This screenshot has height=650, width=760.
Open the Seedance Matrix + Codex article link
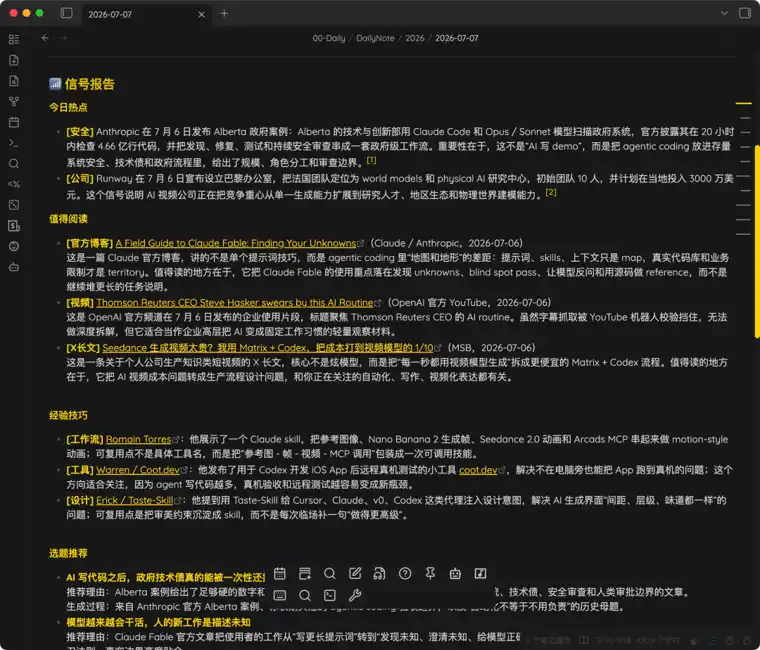(x=268, y=348)
